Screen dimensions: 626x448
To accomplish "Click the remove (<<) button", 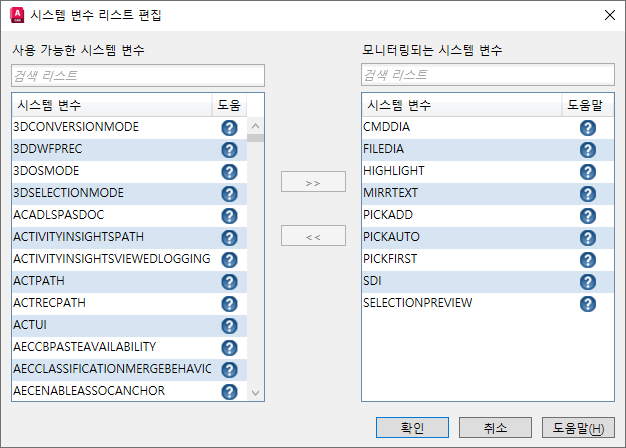I will (x=313, y=236).
